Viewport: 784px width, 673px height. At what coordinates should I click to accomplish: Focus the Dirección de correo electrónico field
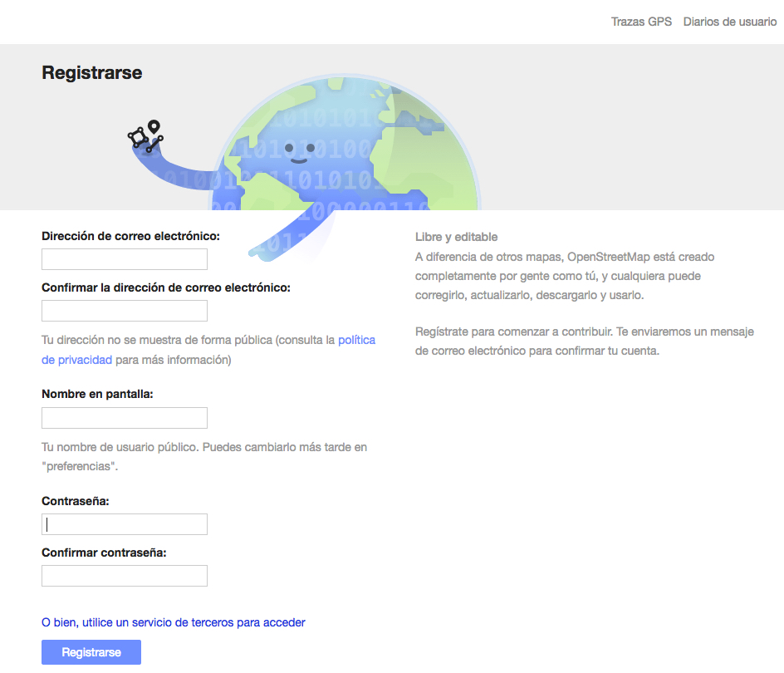(x=125, y=259)
